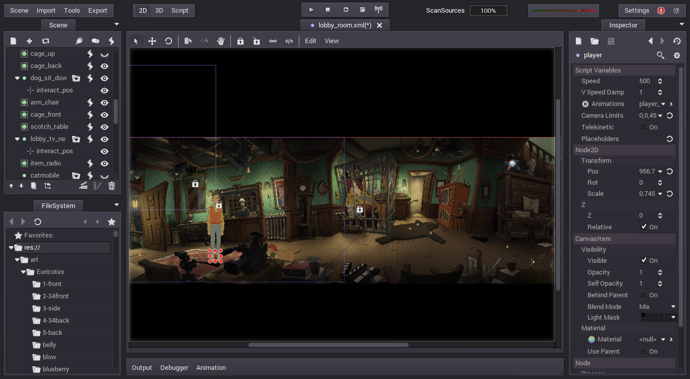Screen dimensions: 690x379
Task: Play the project
Action: tap(311, 10)
